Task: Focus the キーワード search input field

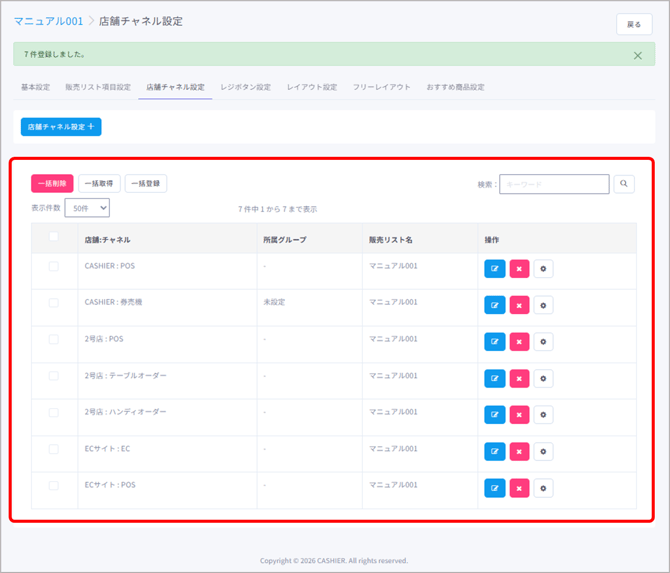Action: [x=554, y=184]
